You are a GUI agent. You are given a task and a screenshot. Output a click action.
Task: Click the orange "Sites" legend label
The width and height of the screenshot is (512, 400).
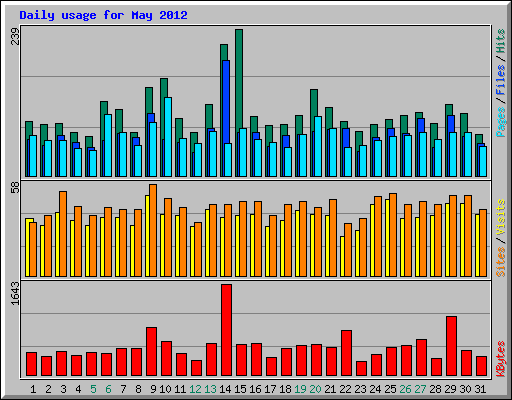pos(501,262)
